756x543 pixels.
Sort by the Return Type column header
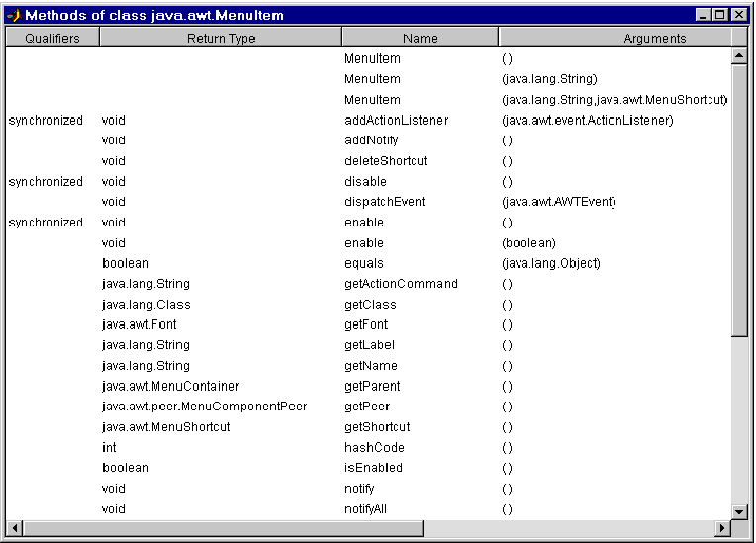pyautogui.click(x=221, y=39)
